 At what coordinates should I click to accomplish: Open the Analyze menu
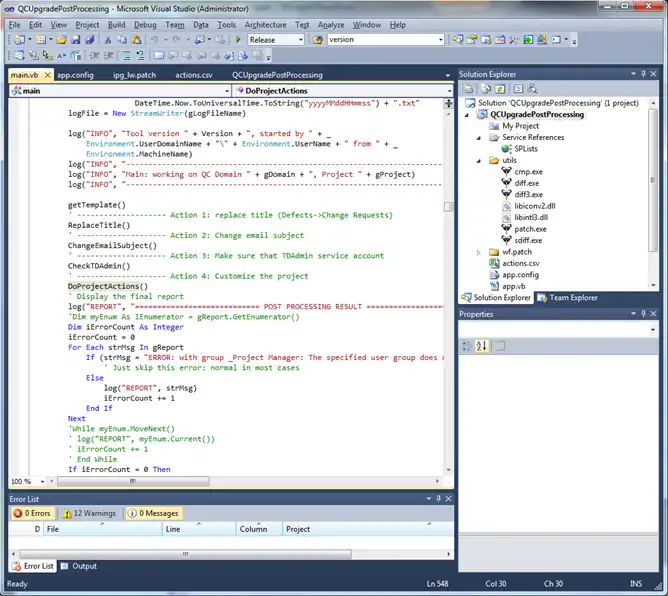coord(331,25)
